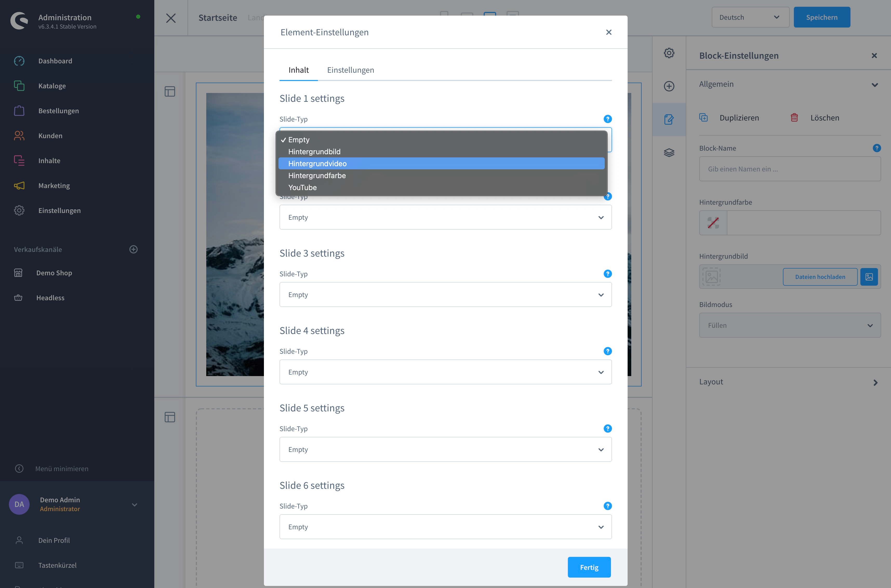Click the Block-Name input field
Image resolution: width=891 pixels, height=588 pixels.
[x=790, y=169]
